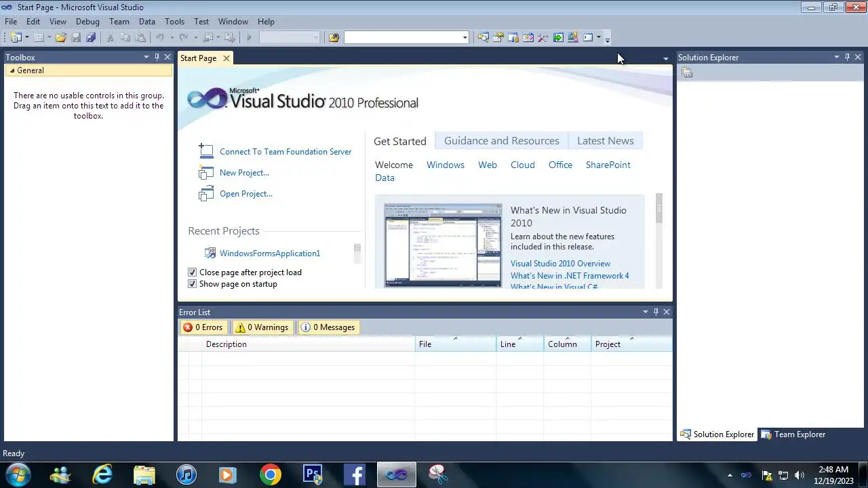Click the Save All toolbar icon
Viewport: 868px width, 488px height.
click(91, 38)
